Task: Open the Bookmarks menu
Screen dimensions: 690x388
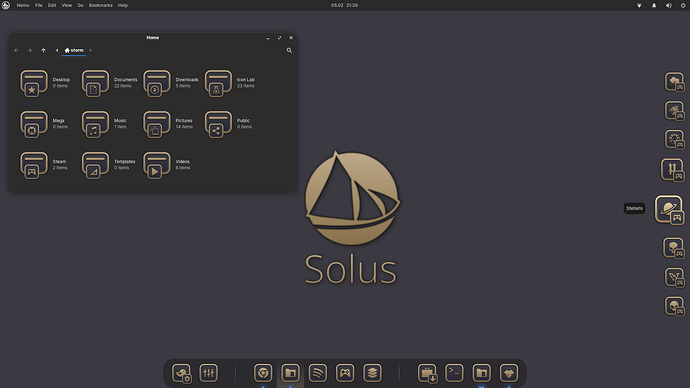Action: [x=101, y=5]
